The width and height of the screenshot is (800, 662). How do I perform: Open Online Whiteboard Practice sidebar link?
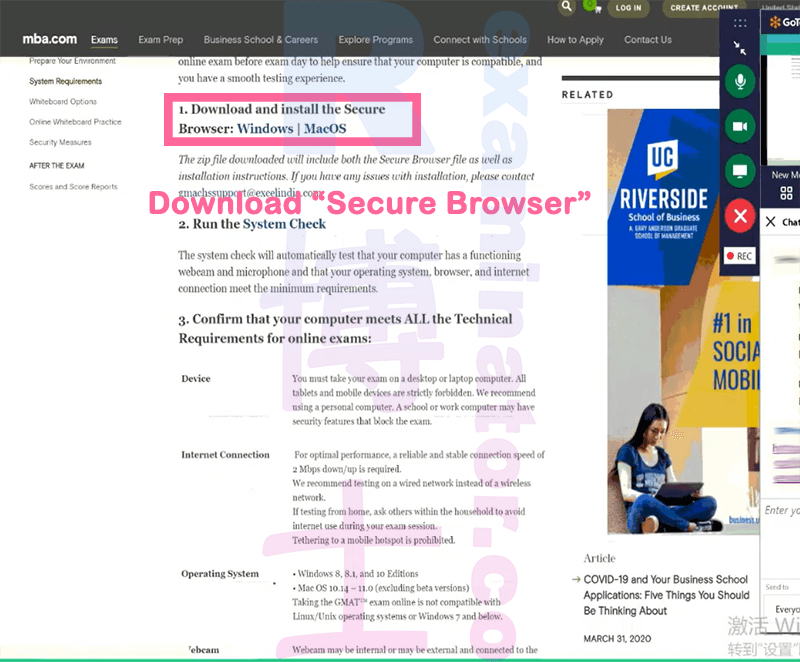tap(75, 122)
